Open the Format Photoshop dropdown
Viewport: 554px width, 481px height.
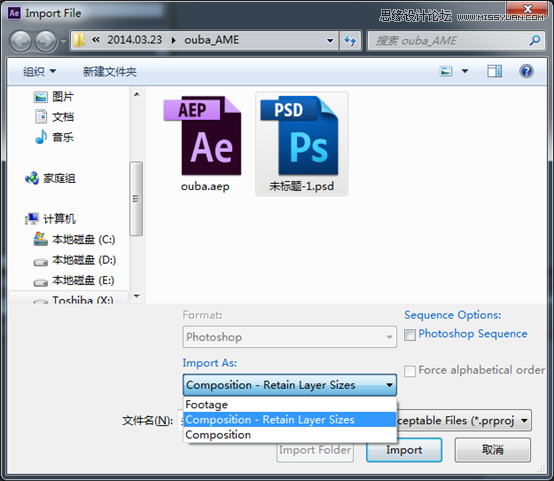pyautogui.click(x=290, y=337)
